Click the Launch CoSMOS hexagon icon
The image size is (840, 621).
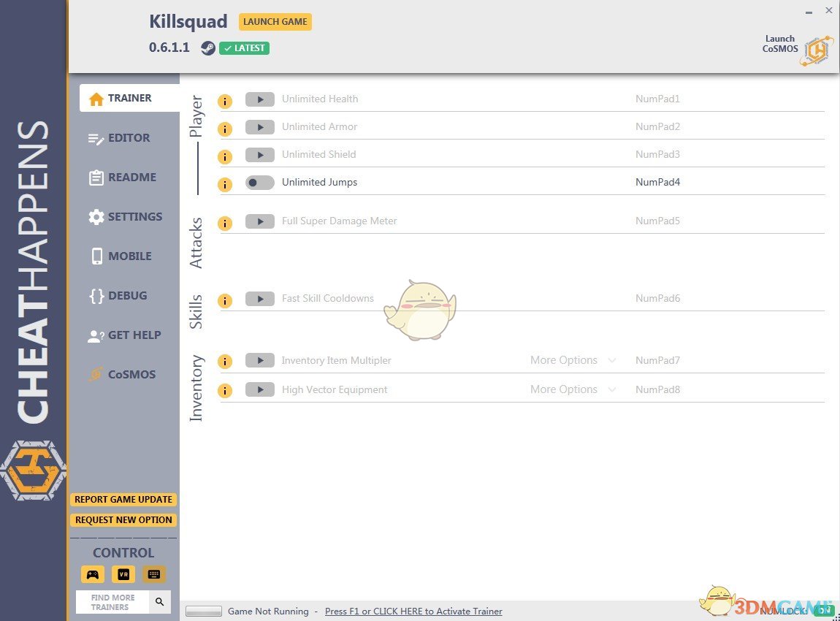[817, 50]
